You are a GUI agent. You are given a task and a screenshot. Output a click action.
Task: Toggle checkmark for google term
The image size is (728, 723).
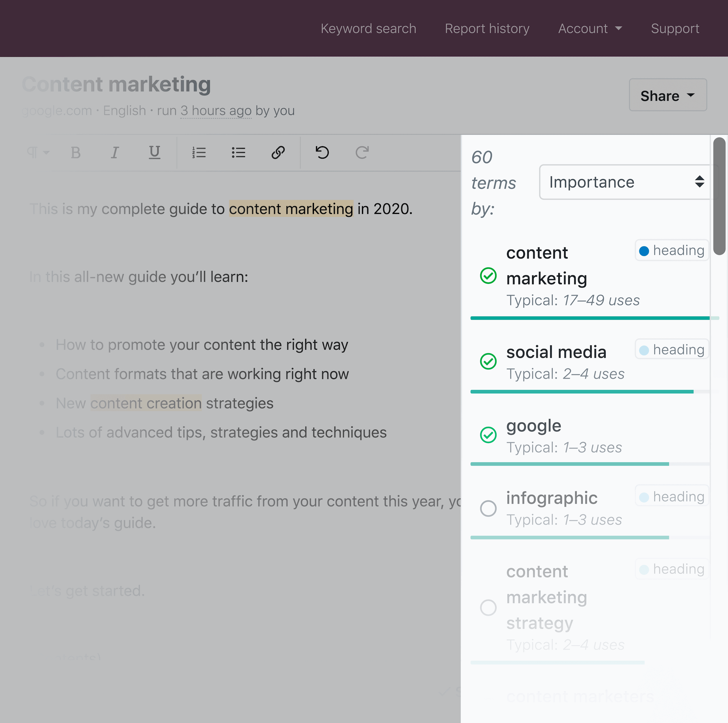(488, 435)
